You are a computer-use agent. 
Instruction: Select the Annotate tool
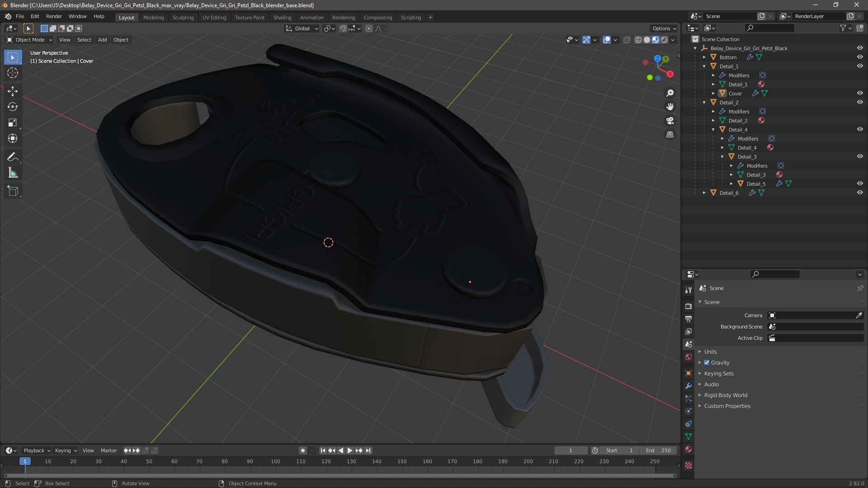[13, 157]
